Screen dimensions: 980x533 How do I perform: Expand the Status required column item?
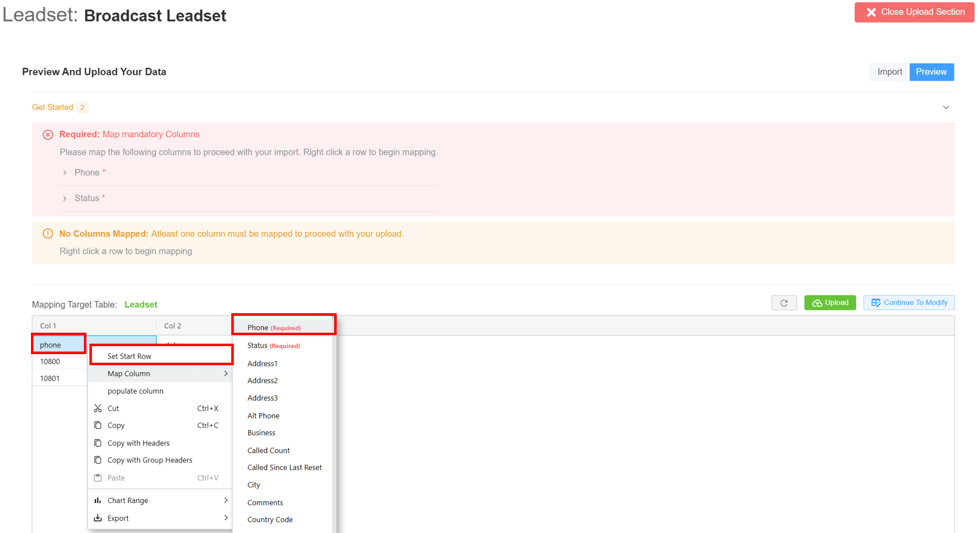coord(65,198)
